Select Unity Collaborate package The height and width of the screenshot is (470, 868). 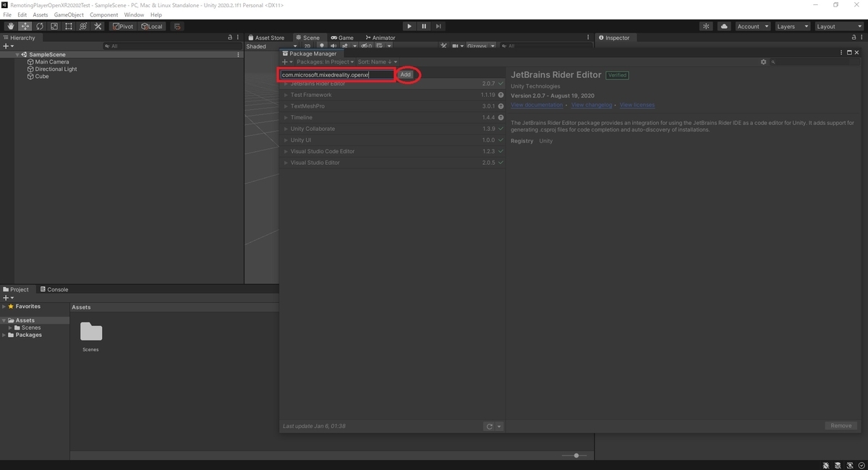click(x=393, y=129)
